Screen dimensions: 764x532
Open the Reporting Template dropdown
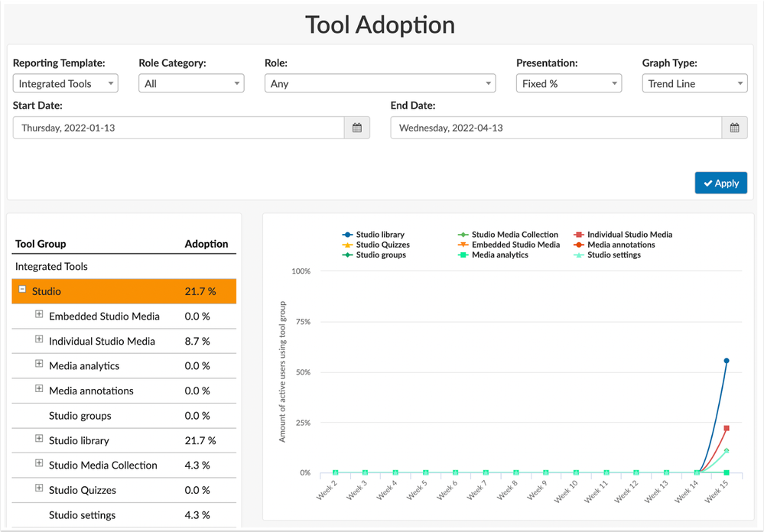pos(65,83)
